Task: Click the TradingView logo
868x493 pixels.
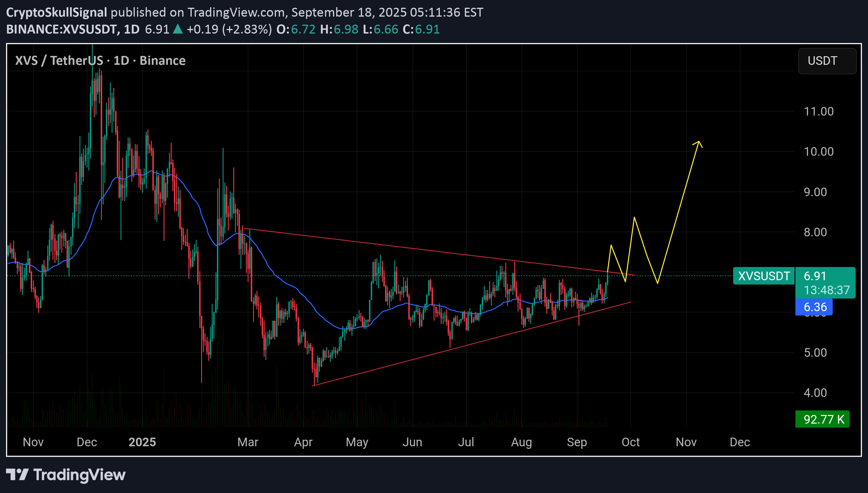Action: [66, 474]
